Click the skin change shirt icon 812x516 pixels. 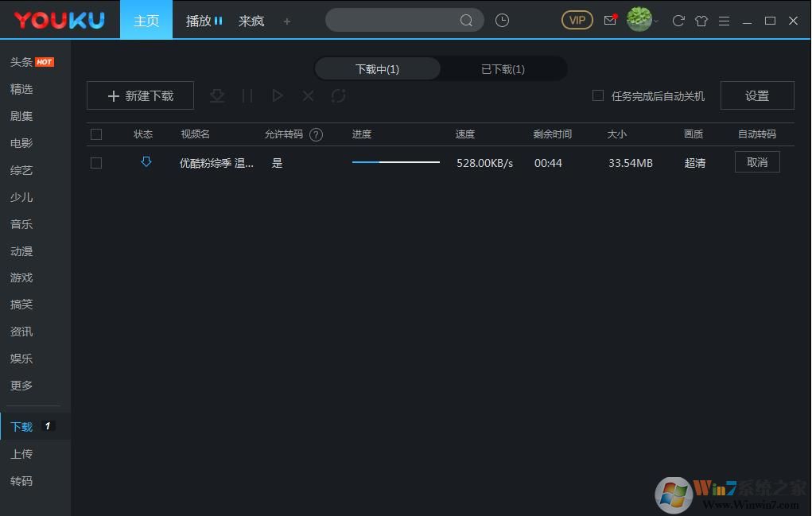[701, 21]
